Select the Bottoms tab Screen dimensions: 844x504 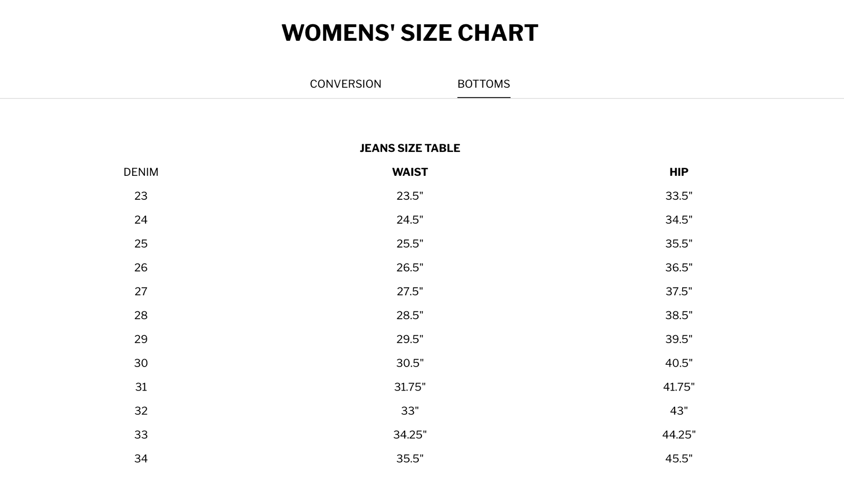pyautogui.click(x=483, y=84)
